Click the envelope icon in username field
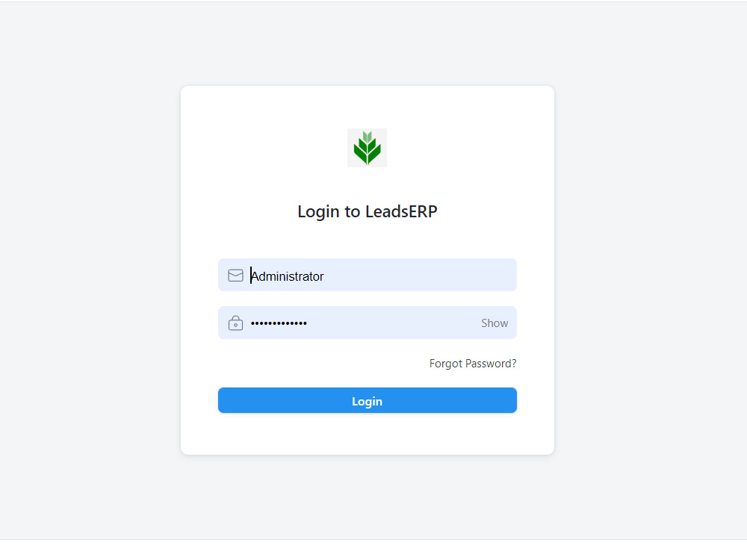 [x=235, y=276]
